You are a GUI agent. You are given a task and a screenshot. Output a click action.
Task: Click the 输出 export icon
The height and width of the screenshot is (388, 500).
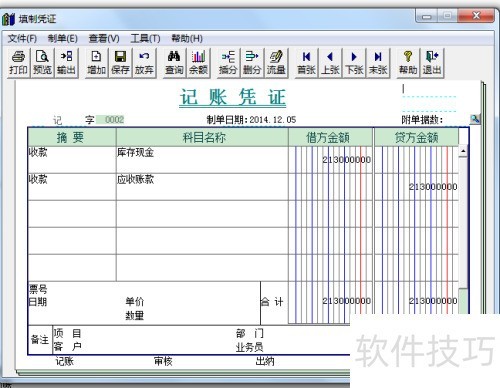click(x=66, y=63)
